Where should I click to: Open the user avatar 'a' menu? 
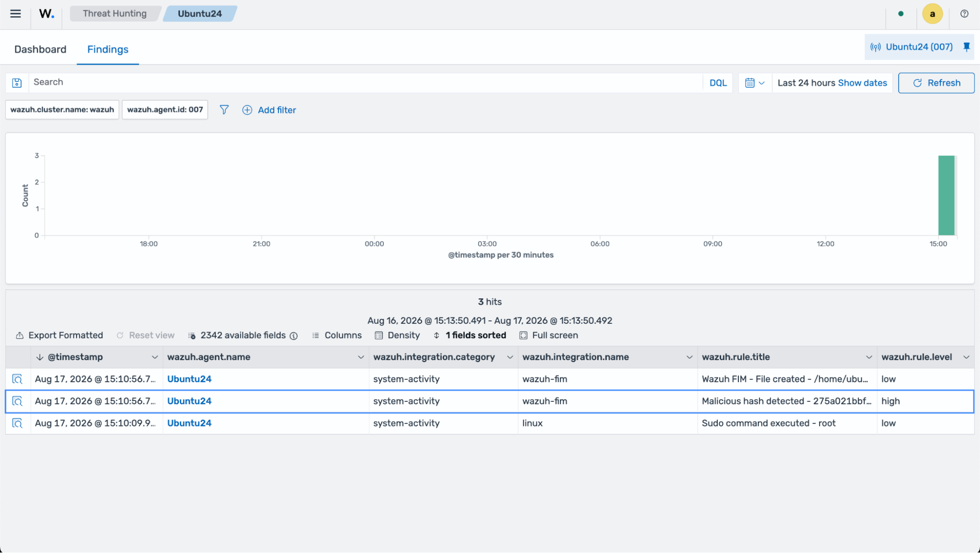(x=932, y=14)
